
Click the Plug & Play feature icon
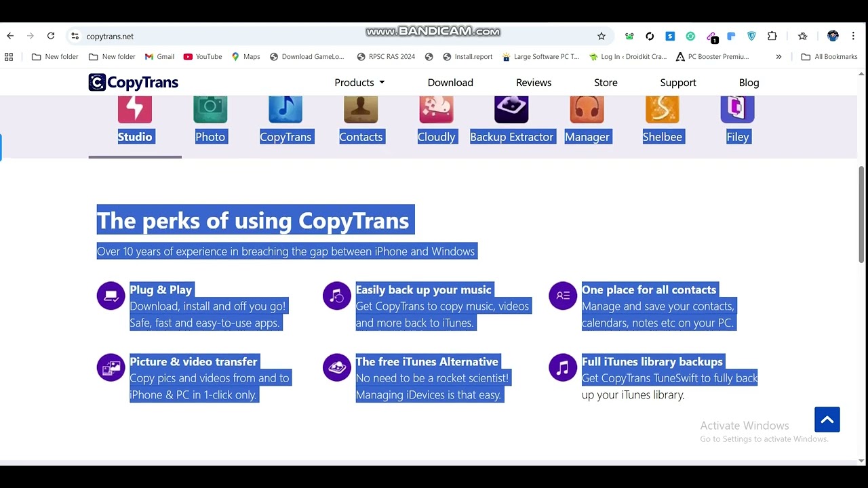click(111, 296)
